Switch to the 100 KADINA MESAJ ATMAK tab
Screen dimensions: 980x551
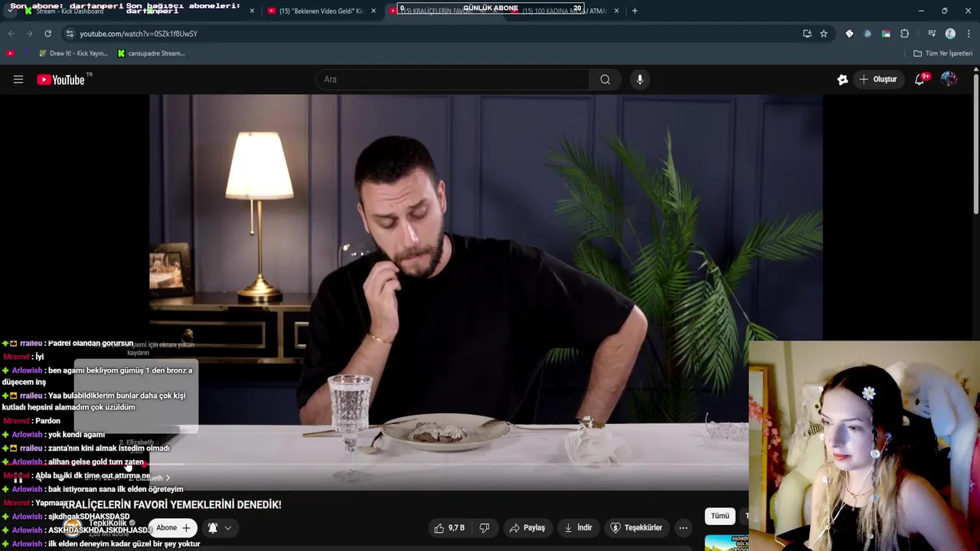tap(563, 11)
